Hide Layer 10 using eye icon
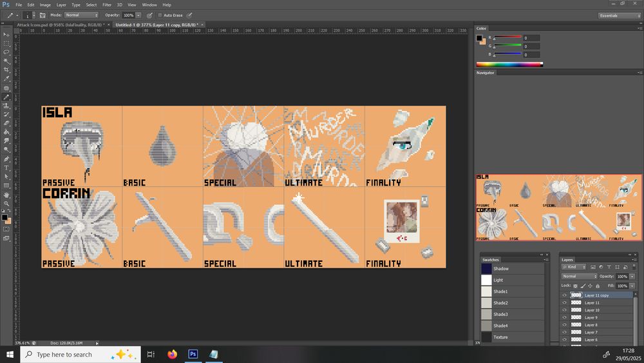The image size is (644, 363). click(564, 310)
